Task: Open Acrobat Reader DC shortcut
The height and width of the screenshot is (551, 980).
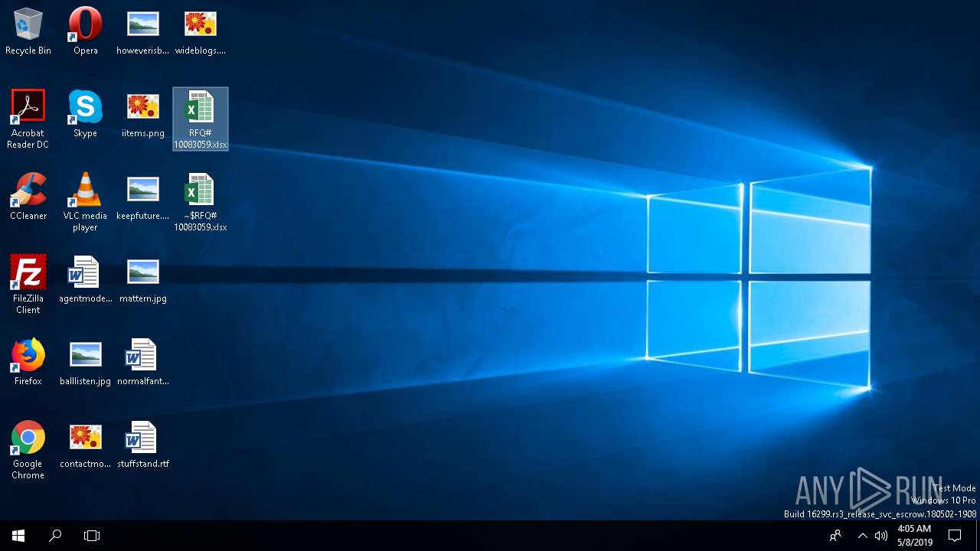Action: (28, 119)
